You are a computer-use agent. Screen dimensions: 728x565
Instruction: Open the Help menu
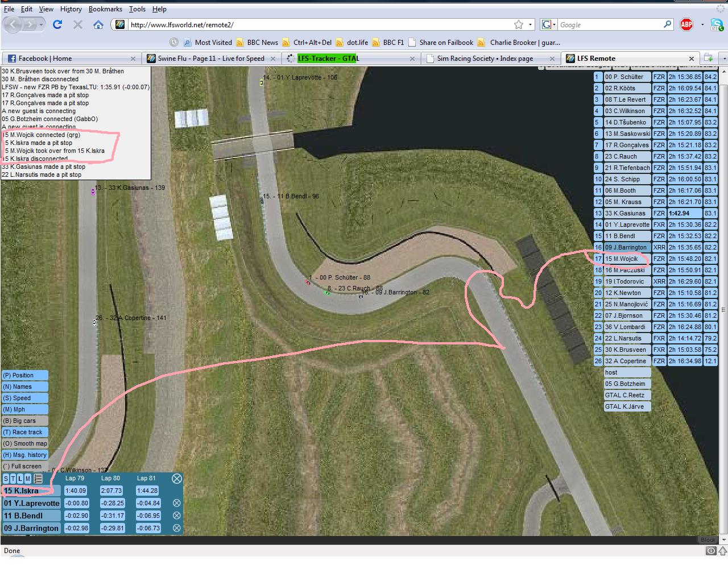click(159, 9)
